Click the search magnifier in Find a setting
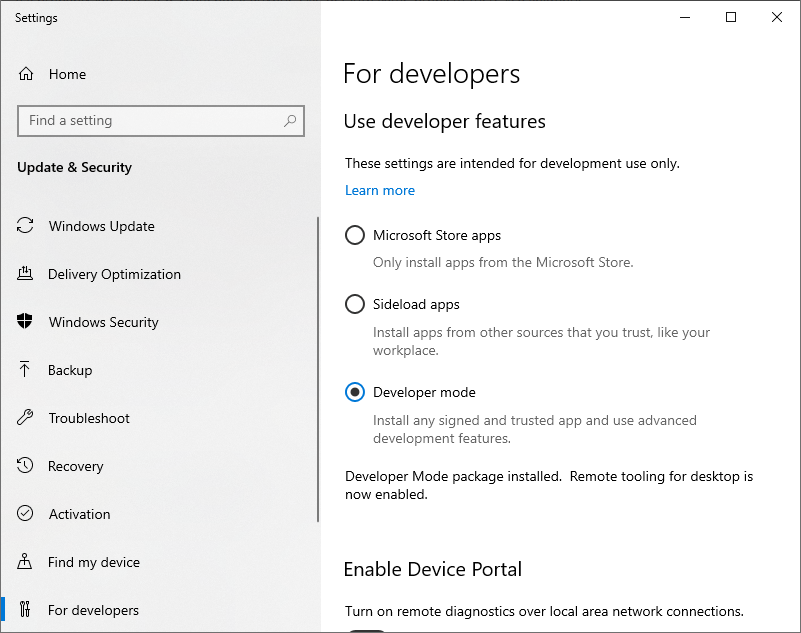This screenshot has height=633, width=801. point(290,121)
